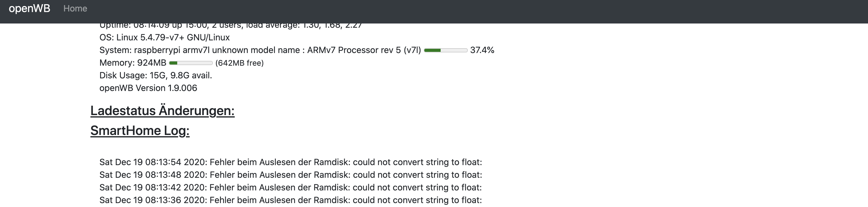Click the Disk Usage 15G line
This screenshot has height=207, width=868.
tap(156, 75)
